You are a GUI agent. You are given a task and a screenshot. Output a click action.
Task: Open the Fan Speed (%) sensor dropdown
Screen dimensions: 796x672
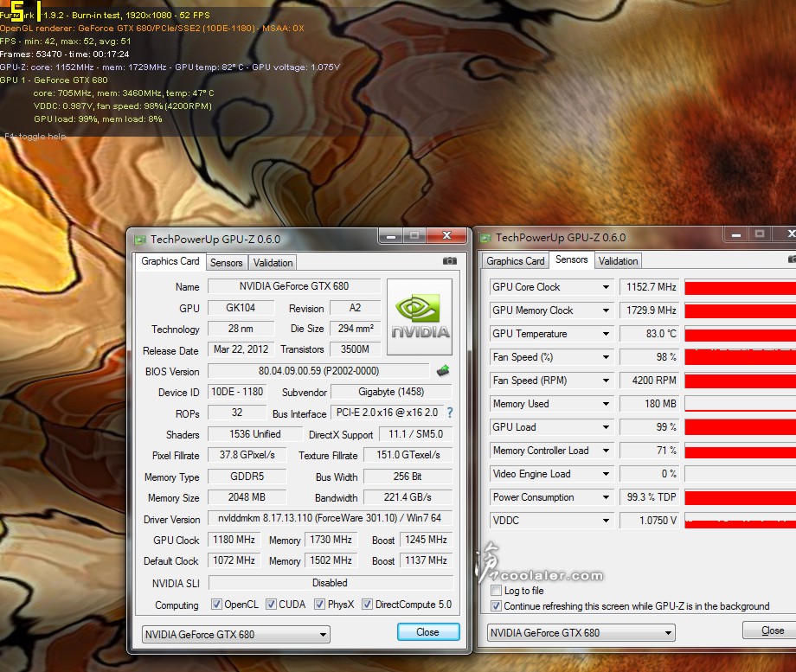pyautogui.click(x=607, y=357)
